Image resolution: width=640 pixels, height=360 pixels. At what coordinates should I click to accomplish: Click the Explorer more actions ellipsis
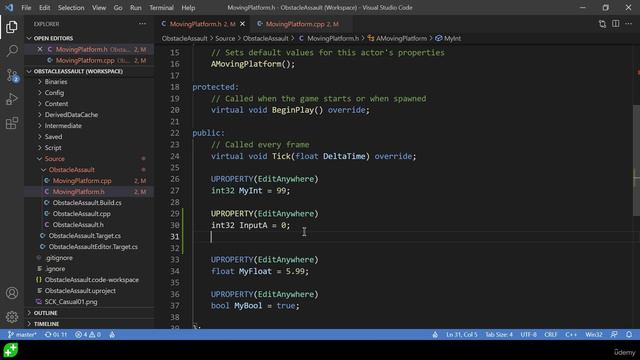pyautogui.click(x=142, y=24)
